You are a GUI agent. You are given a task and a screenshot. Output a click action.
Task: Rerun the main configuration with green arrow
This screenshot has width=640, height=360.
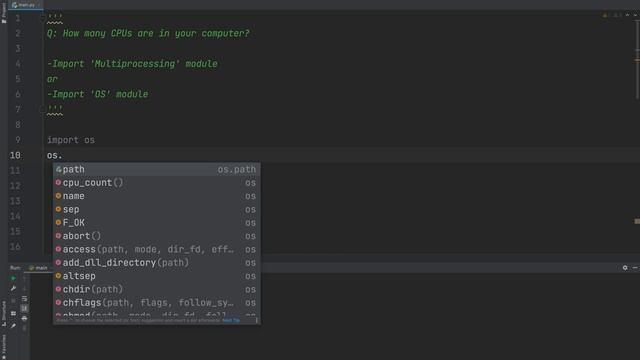13,278
